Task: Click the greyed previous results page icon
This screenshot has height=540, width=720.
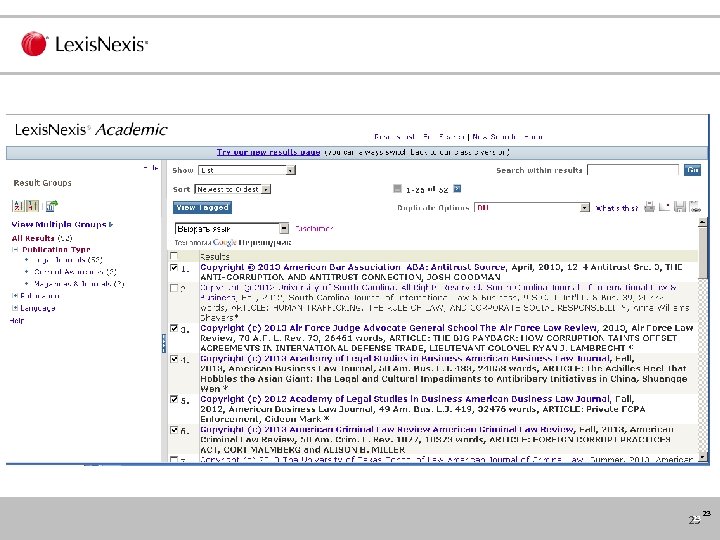Action: pyautogui.click(x=397, y=188)
